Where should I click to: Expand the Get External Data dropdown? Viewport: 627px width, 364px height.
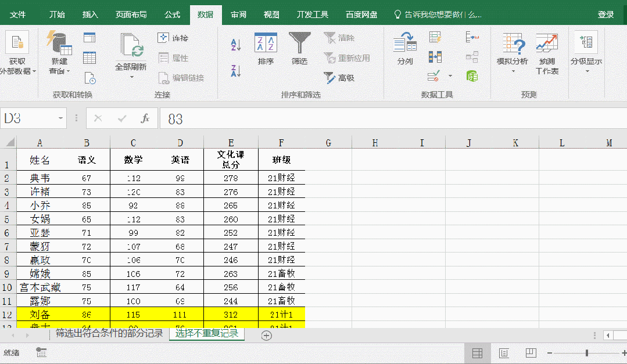[x=34, y=71]
